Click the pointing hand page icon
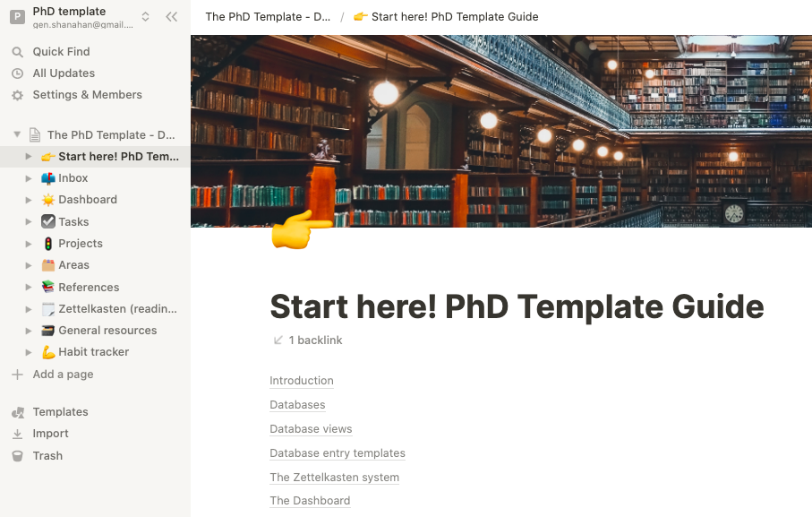The image size is (812, 517). pos(300,230)
